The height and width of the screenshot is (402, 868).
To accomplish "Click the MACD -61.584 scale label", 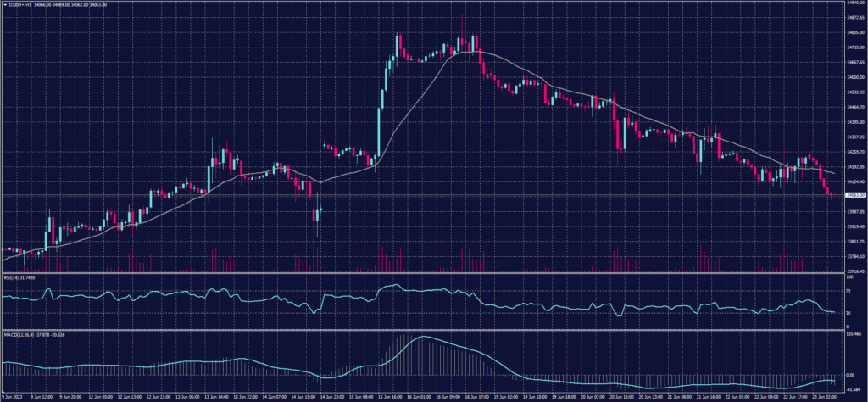I will click(x=853, y=388).
